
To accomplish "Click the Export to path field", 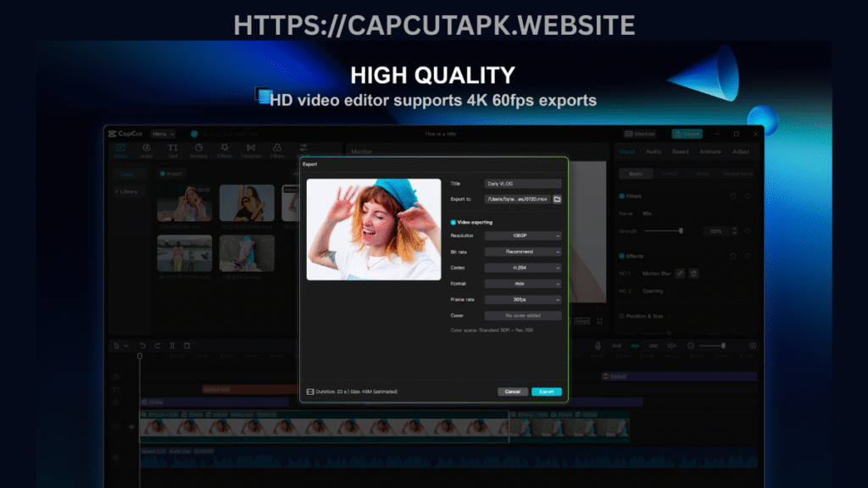I will (x=517, y=199).
